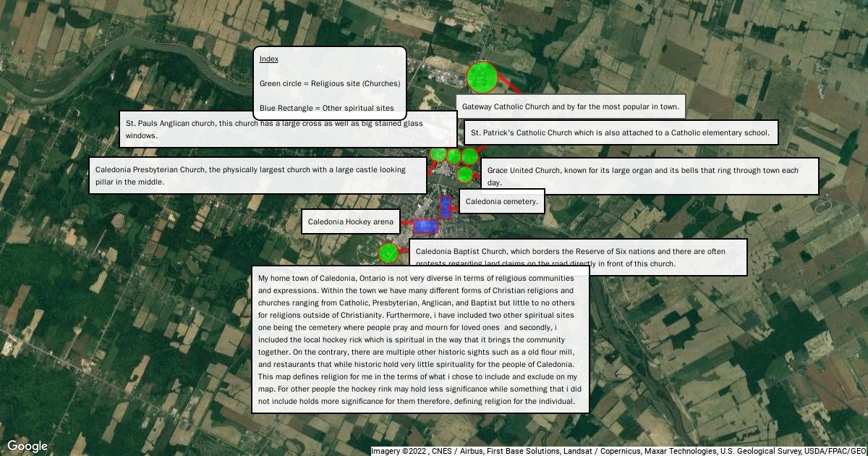Select the Caledonia Presbyterian Church green circle marker
This screenshot has height=456, width=868.
[438, 153]
